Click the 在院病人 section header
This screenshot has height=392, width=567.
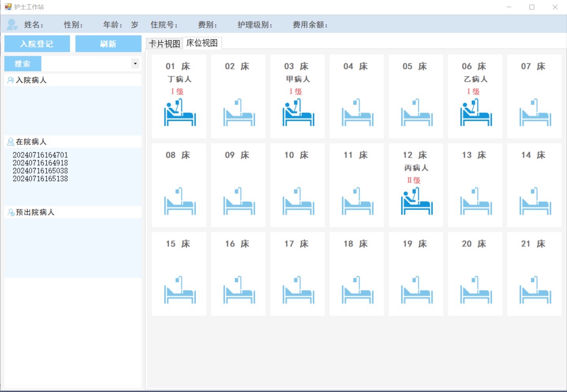click(73, 142)
